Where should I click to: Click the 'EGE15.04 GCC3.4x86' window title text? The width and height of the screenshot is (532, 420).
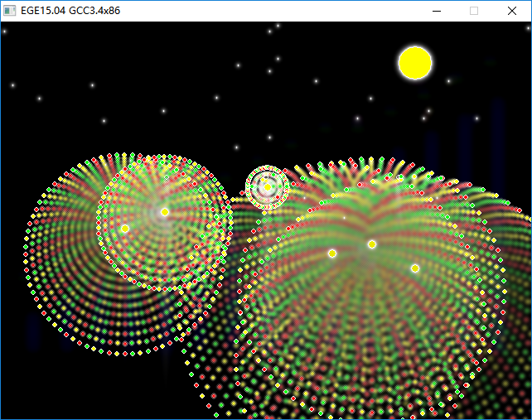[70, 11]
